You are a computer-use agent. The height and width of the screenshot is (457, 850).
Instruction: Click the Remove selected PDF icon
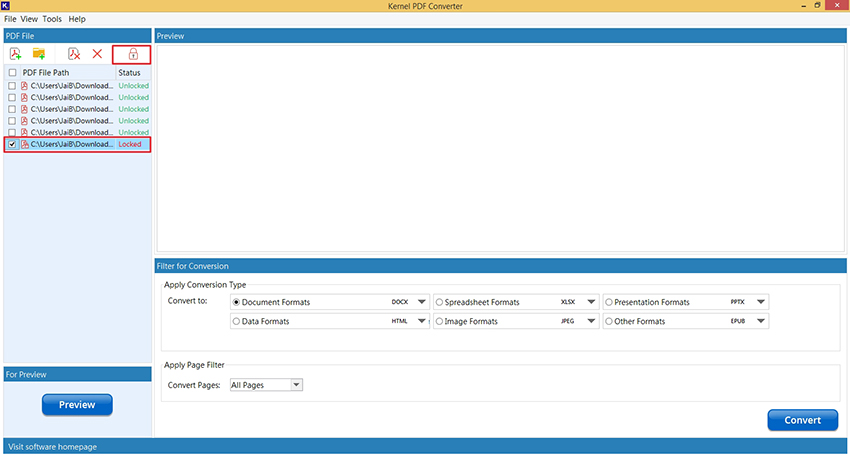(x=74, y=54)
